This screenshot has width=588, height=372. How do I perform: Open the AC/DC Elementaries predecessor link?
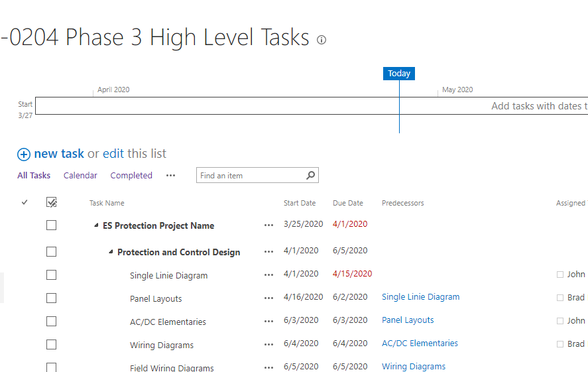click(x=420, y=343)
